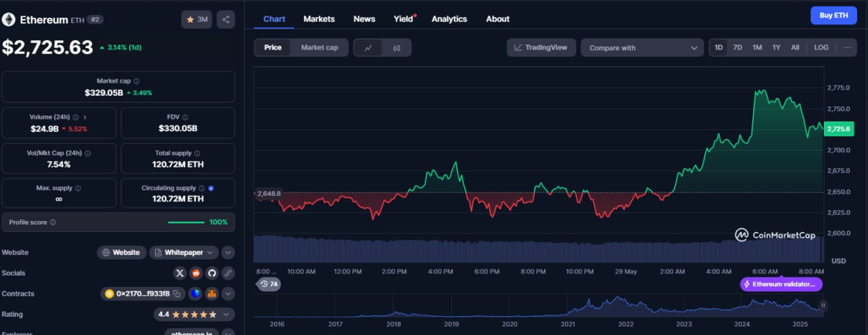Open the Yield tab
Viewport: 868px width, 335px height.
(403, 19)
